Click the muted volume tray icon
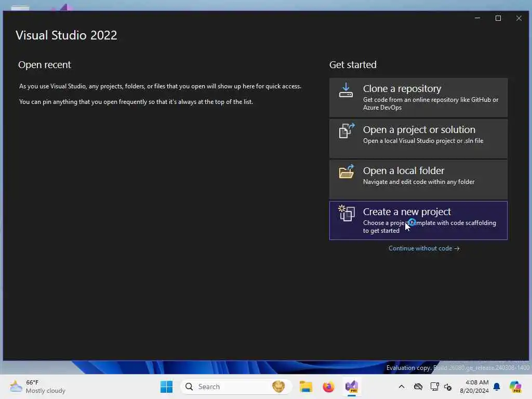The width and height of the screenshot is (532, 399). 448,387
